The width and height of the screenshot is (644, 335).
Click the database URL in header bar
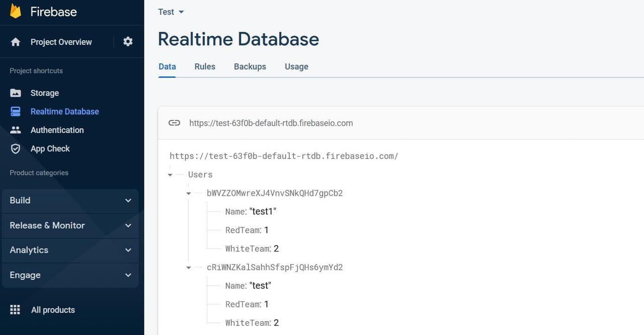pyautogui.click(x=271, y=123)
